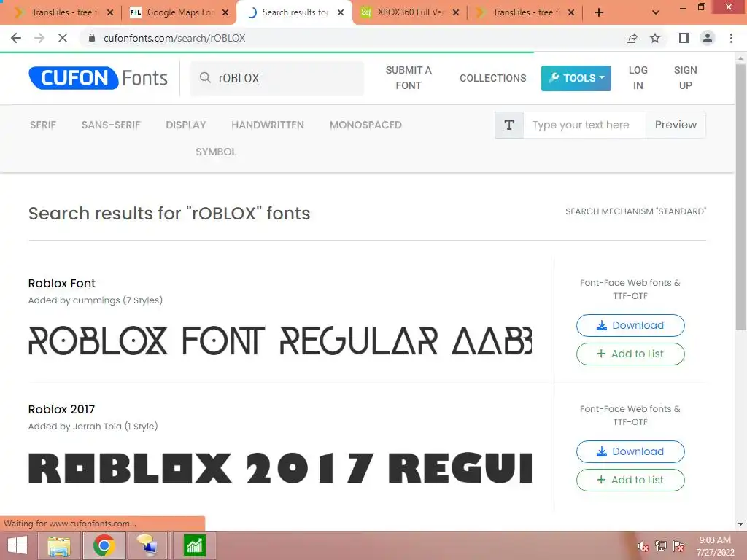The image size is (747, 560).
Task: Select the MONOSPACED category
Action: click(x=366, y=125)
